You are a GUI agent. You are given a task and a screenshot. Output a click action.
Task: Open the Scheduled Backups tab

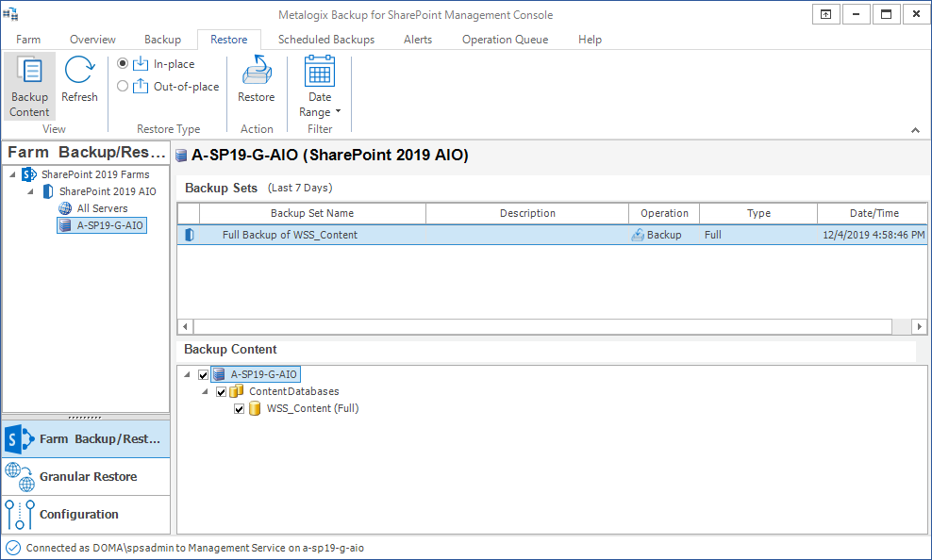(x=326, y=40)
